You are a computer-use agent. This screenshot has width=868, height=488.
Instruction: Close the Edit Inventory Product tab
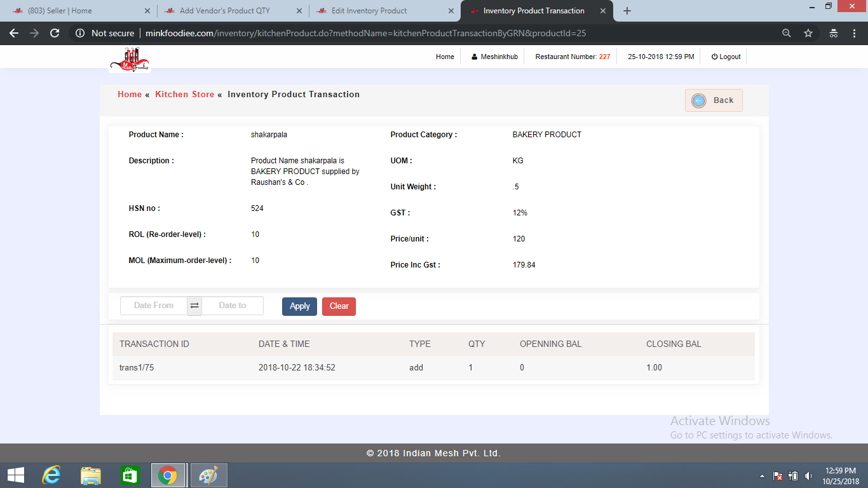pos(451,11)
